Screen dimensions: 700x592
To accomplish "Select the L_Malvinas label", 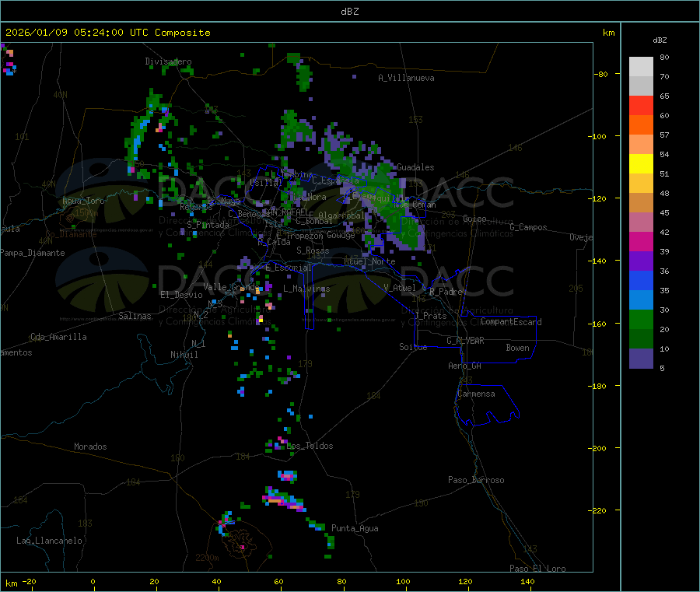I will click(x=306, y=289).
